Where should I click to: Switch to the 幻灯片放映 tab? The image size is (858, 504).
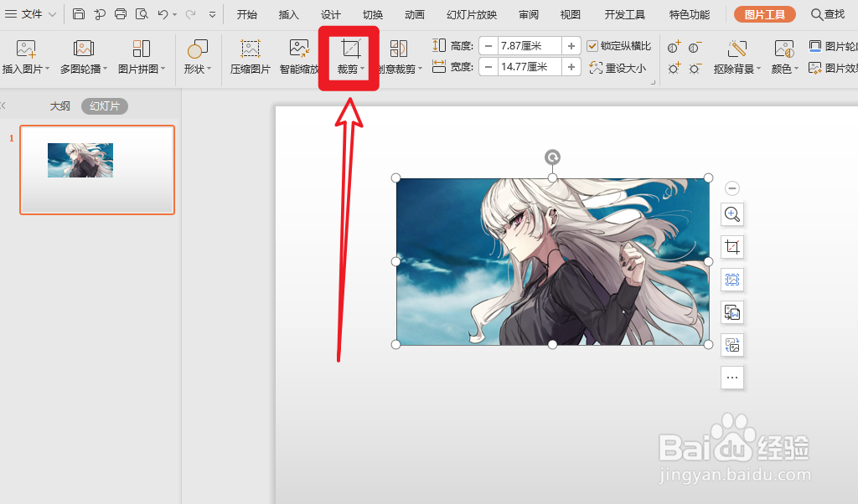click(472, 15)
